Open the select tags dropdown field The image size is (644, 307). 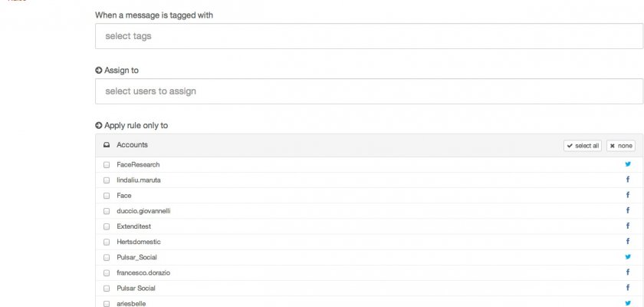pos(369,36)
